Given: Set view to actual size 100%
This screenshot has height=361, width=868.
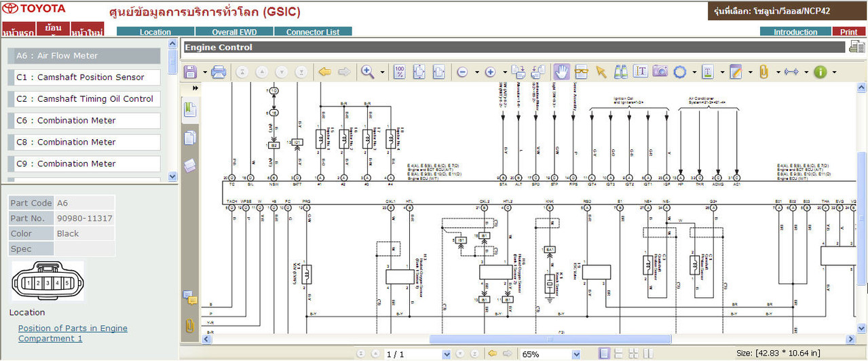Looking at the screenshot, I should click(x=400, y=72).
